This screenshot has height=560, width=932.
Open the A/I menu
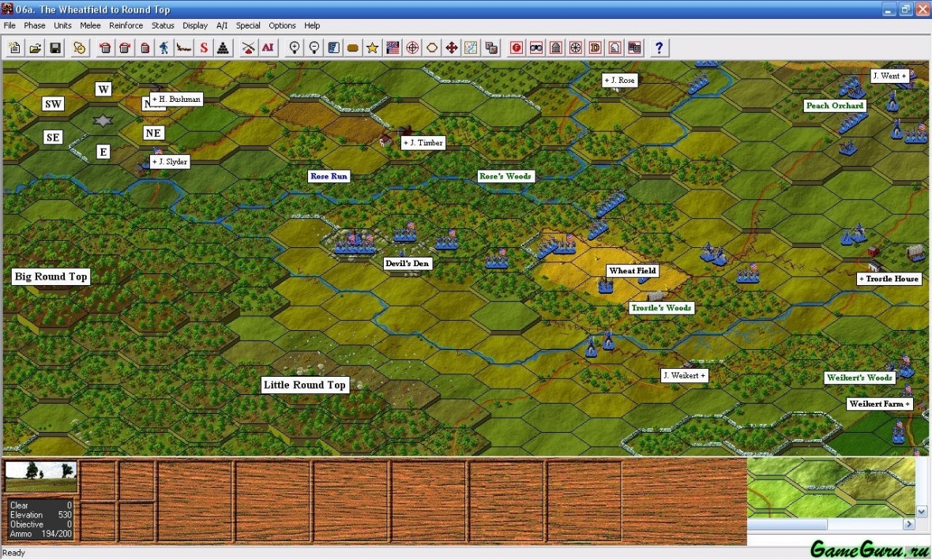(222, 25)
